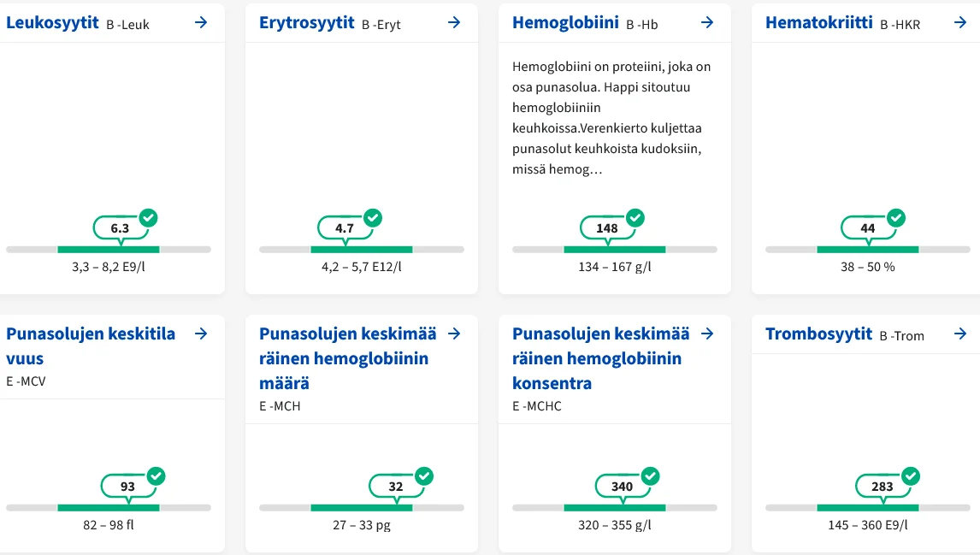The height and width of the screenshot is (555, 980).
Task: Click the arrow icon on E-MCH card
Action: pos(454,334)
